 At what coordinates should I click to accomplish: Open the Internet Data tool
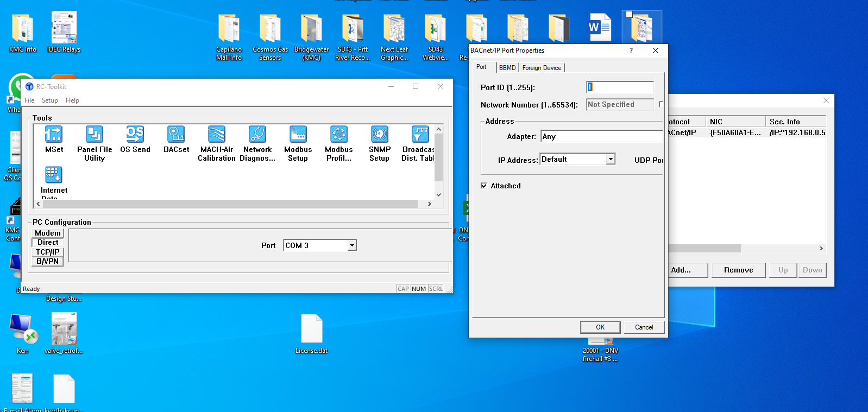tap(54, 182)
